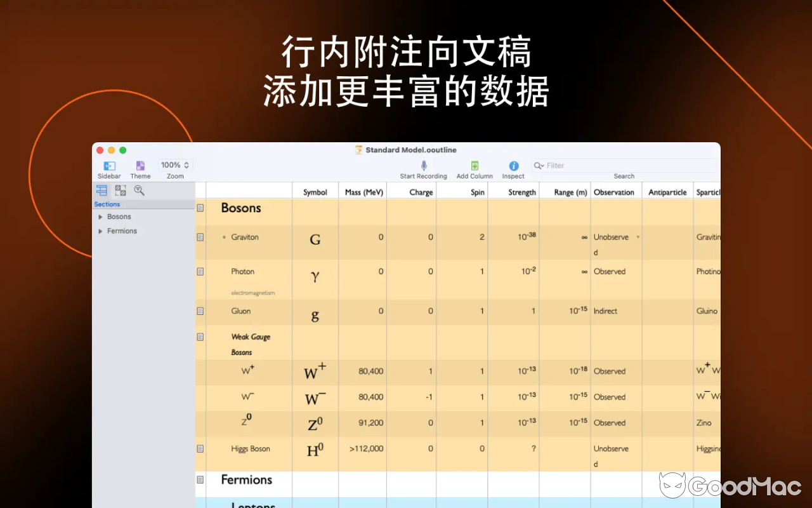Screen dimensions: 812x508
Task: Click the Start Recording microphone icon
Action: point(423,164)
